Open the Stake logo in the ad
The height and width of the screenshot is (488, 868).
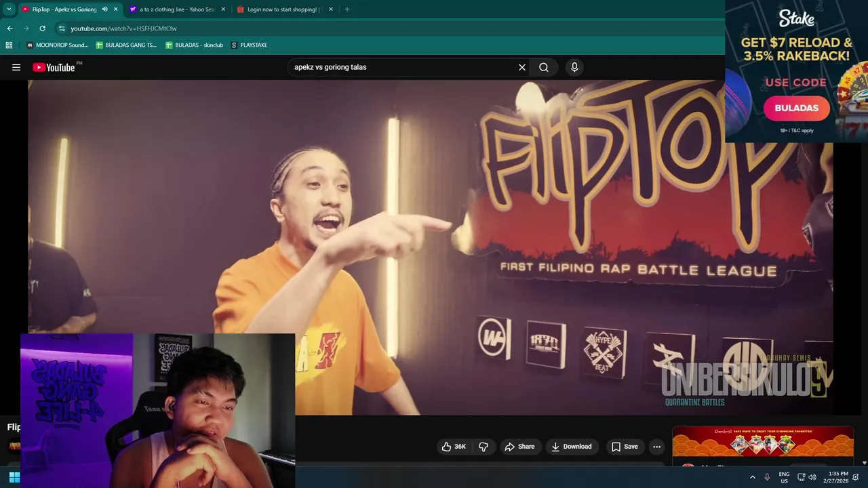(796, 18)
